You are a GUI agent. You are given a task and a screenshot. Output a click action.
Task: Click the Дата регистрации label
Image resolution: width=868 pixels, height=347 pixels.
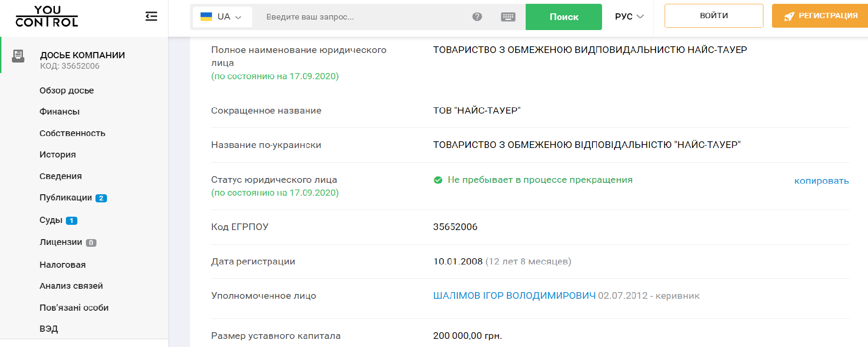[253, 261]
